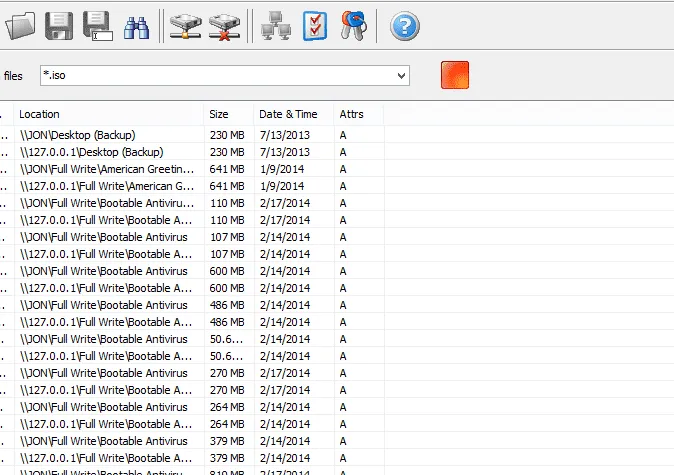Click the save floppy disk icon
The width and height of the screenshot is (674, 475).
pyautogui.click(x=58, y=25)
